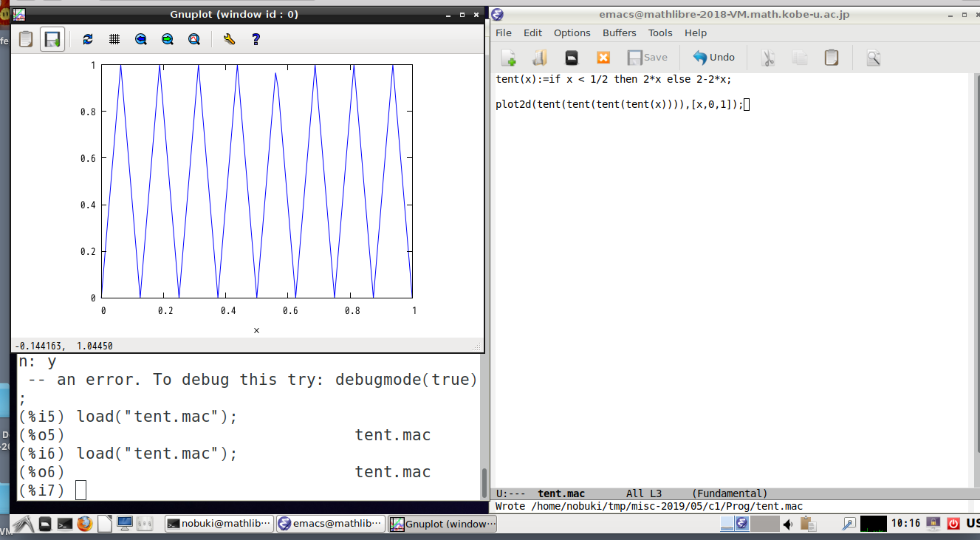The width and height of the screenshot is (980, 540).
Task: Click the Emacs copy icon
Action: 800,58
